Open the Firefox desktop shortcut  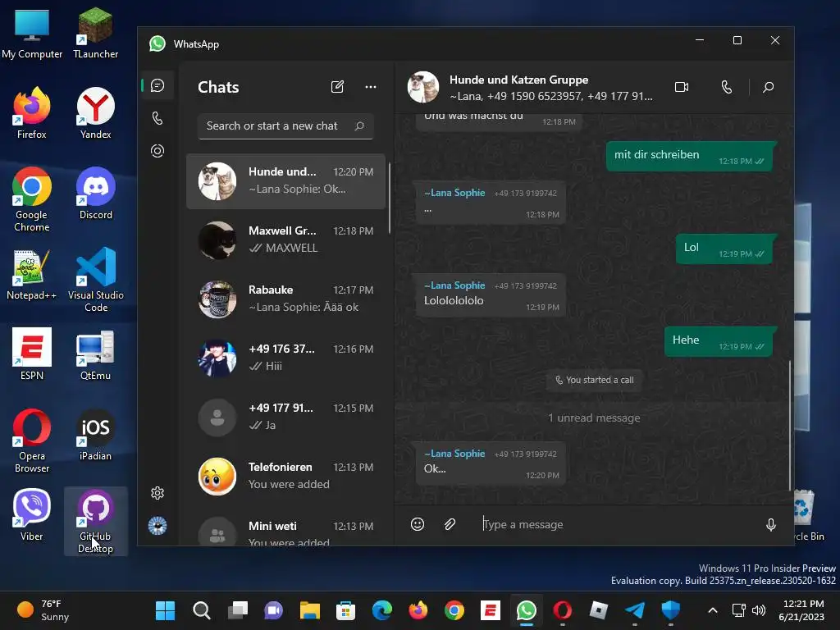click(32, 113)
